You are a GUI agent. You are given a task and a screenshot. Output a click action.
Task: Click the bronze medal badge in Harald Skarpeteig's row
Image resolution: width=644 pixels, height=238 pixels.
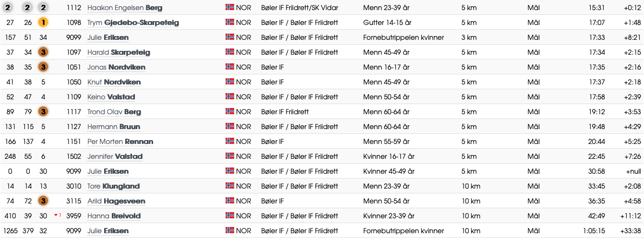click(x=43, y=52)
